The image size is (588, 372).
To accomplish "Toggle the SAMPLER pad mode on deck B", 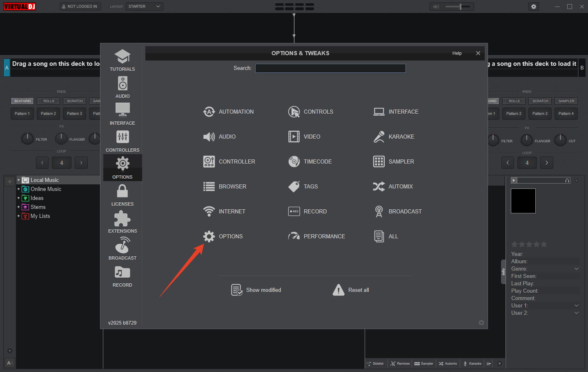I will pyautogui.click(x=566, y=101).
